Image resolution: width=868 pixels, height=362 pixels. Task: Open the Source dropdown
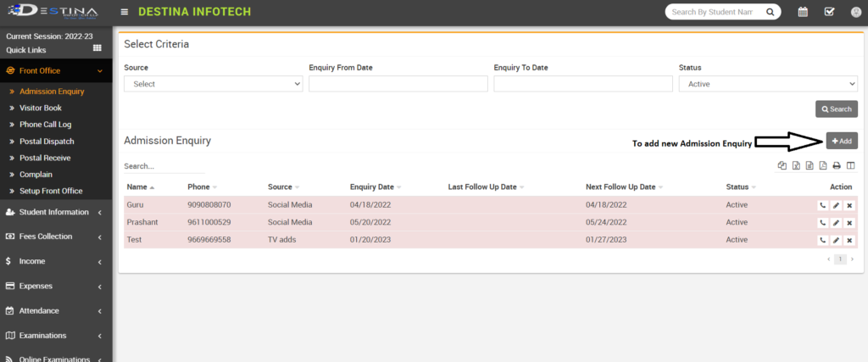point(214,84)
